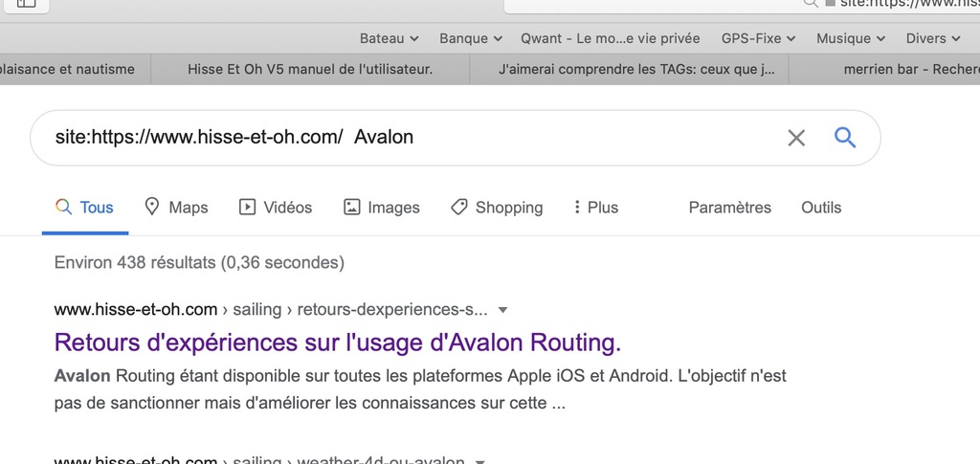Open the Divers bookmarks folder
This screenshot has height=464, width=980.
pyautogui.click(x=932, y=38)
